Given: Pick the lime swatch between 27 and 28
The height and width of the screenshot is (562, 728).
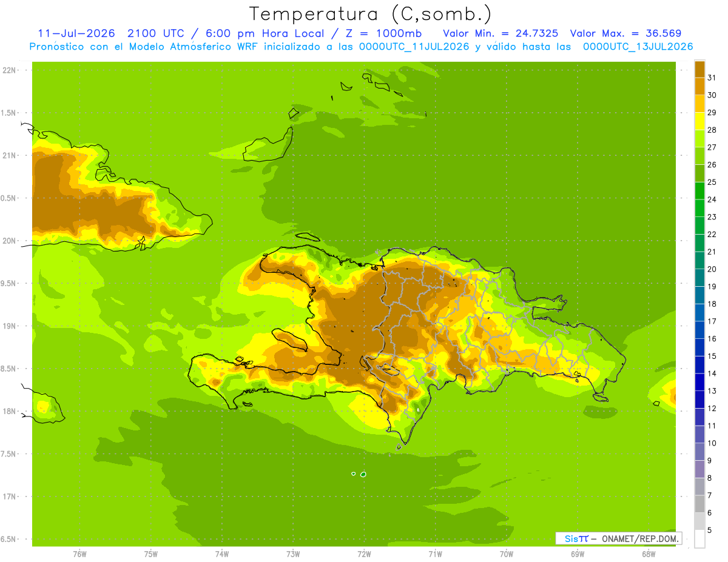Looking at the screenshot, I should 699,139.
